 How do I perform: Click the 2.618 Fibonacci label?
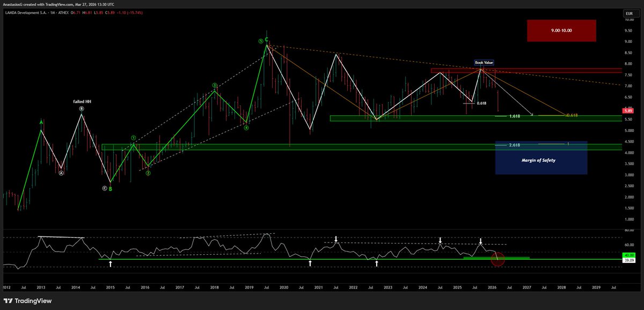(514, 145)
